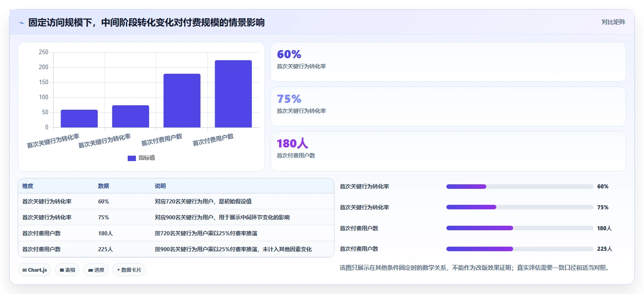The image size is (644, 294).
Task: Select table cell 60% in 数据 column
Action: pyautogui.click(x=104, y=201)
